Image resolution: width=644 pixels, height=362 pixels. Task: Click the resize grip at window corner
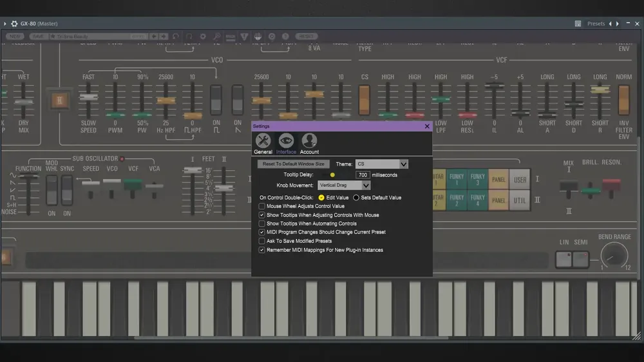637,336
